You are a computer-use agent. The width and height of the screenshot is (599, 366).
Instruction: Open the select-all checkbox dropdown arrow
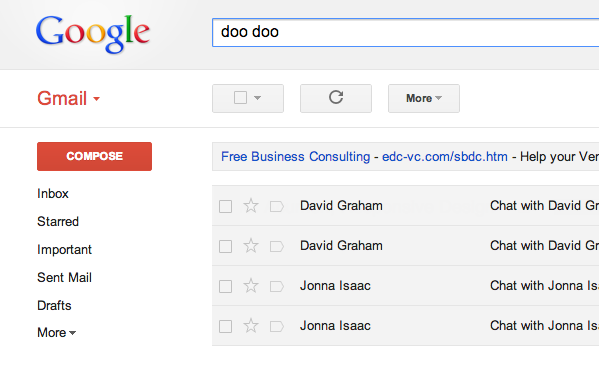257,98
